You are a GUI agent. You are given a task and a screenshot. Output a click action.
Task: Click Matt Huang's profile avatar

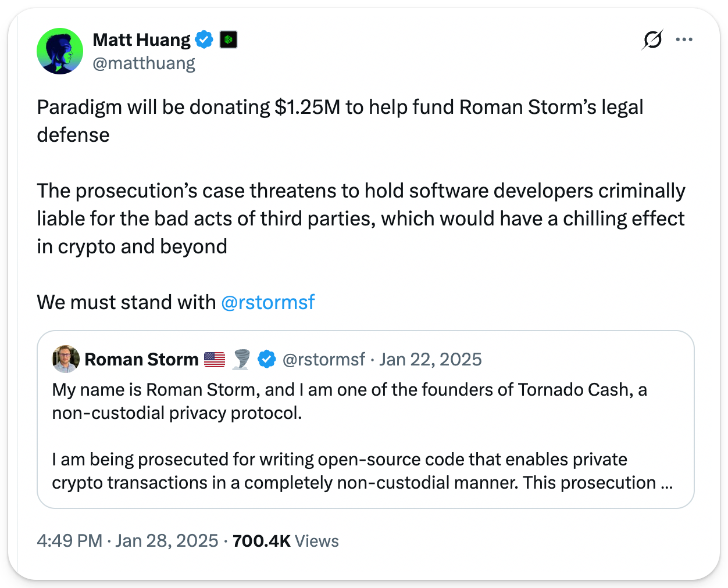[x=60, y=51]
